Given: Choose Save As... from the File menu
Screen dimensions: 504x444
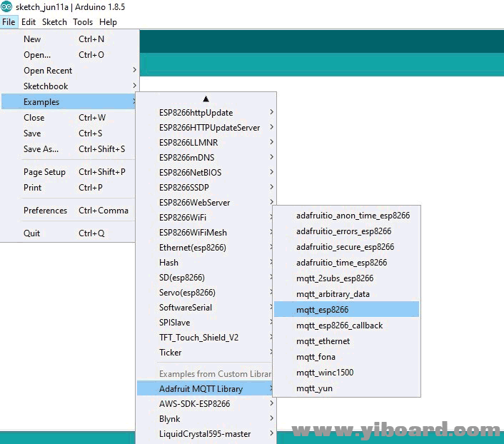Looking at the screenshot, I should pos(68,149).
